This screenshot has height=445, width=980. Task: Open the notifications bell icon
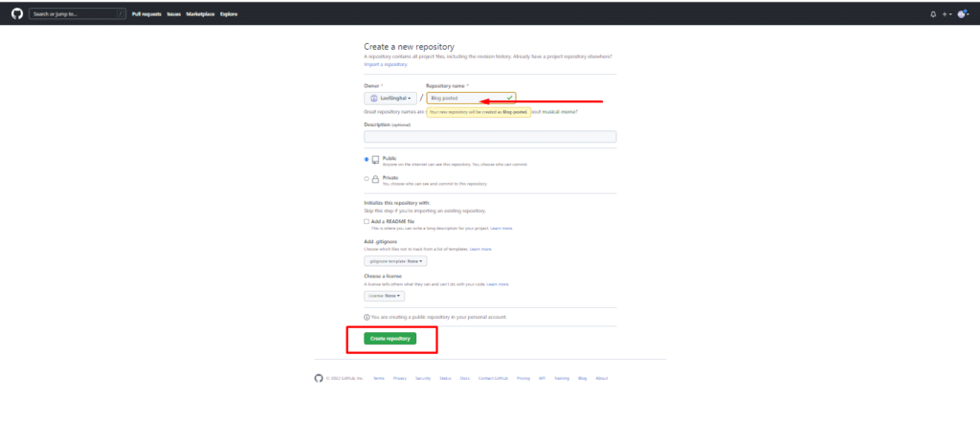[934, 13]
